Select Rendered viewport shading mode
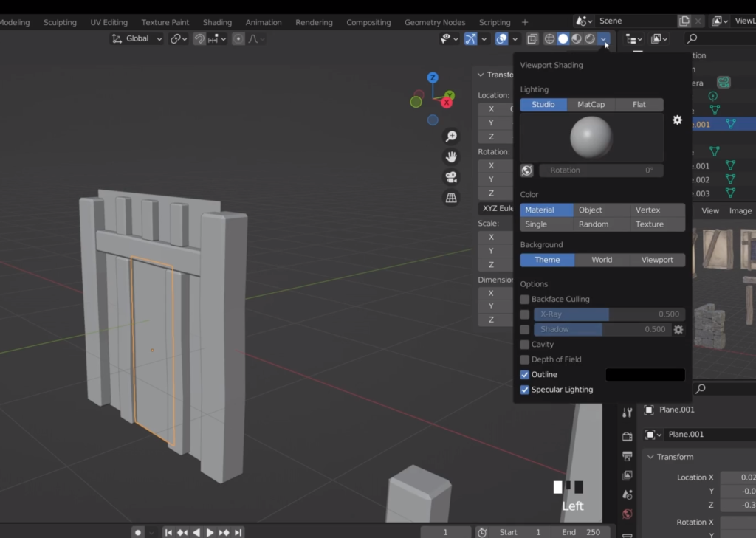Image resolution: width=756 pixels, height=538 pixels. pos(590,39)
